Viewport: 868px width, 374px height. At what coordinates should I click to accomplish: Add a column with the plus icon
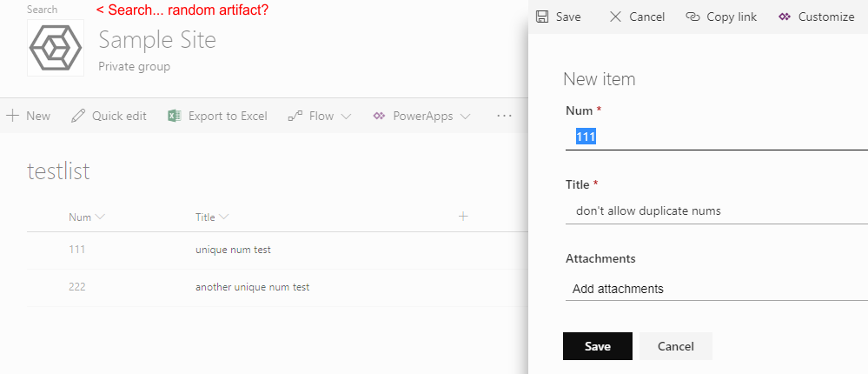[463, 217]
